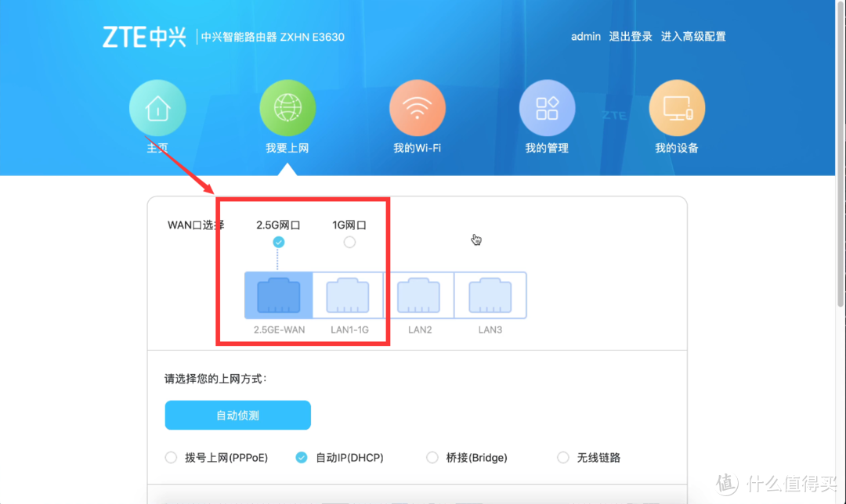Click the 自动侦测 detection button
The image size is (846, 504).
point(237,415)
